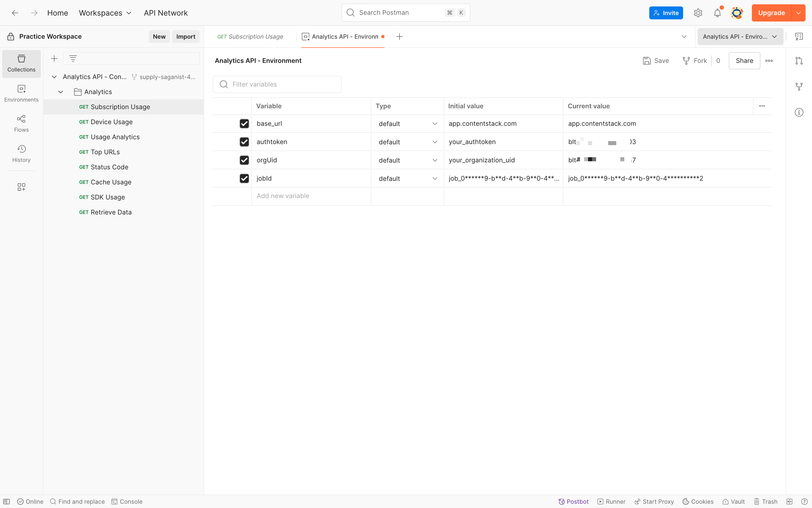Open a new tab with the plus icon
Viewport: 812px width, 508px height.
tap(399, 37)
